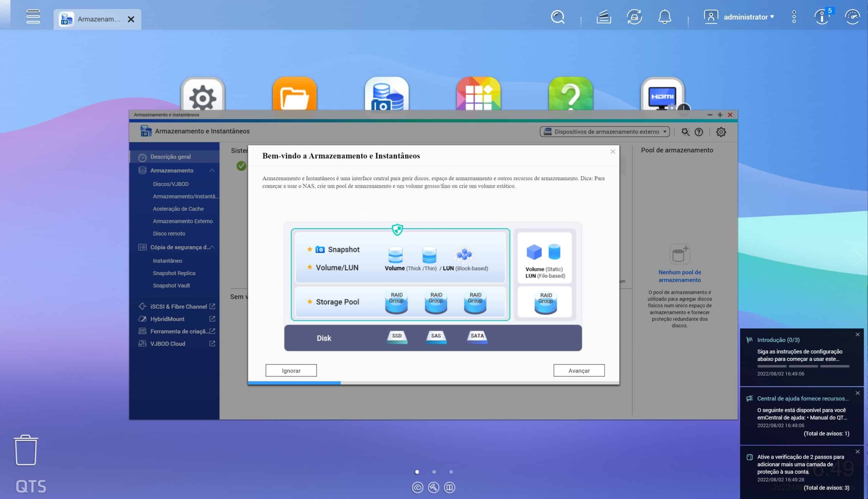The image size is (868, 499).
Task: Click the trash can desktop icon
Action: tap(26, 450)
